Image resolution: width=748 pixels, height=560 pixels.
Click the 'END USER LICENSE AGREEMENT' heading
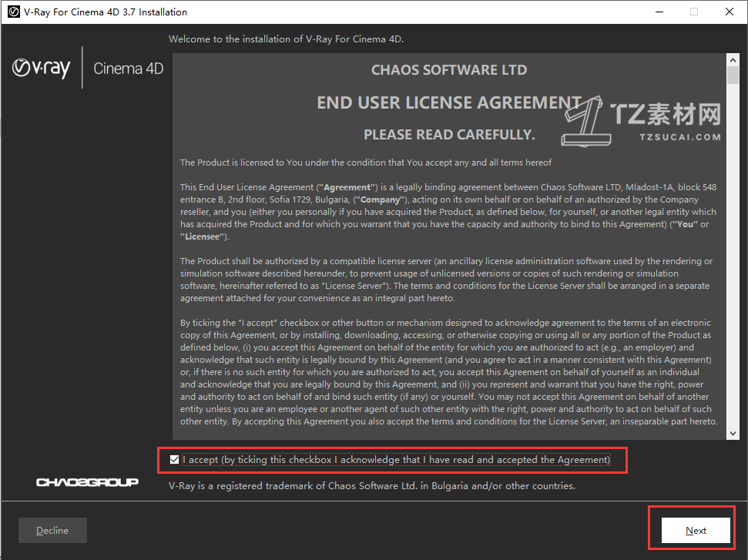(x=449, y=102)
